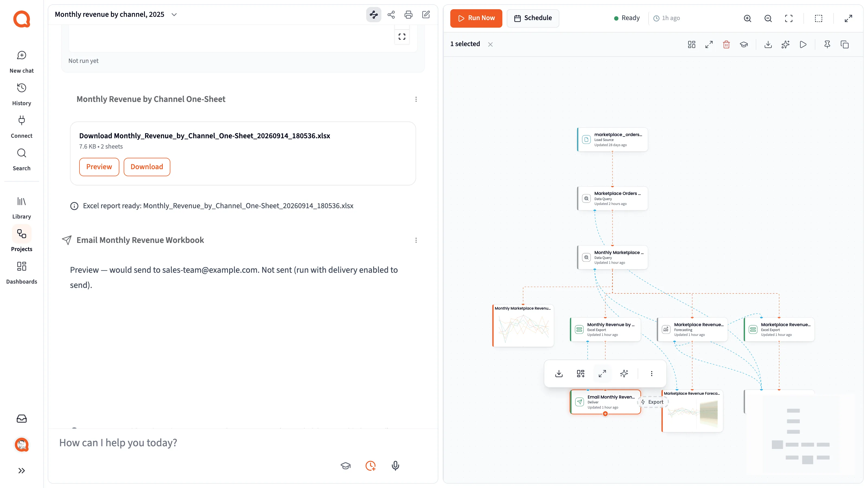Image resolution: width=868 pixels, height=488 pixels.
Task: Select the marketplace_orders Load Source node
Action: (612, 139)
